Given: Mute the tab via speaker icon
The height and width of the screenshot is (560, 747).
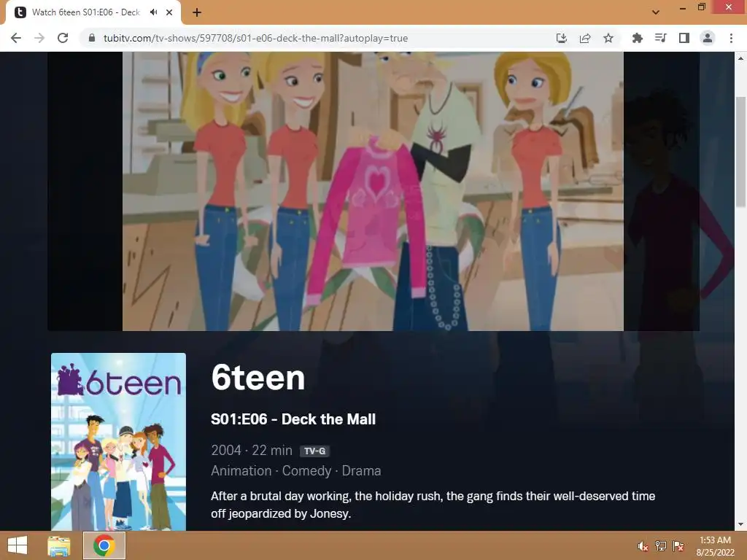Looking at the screenshot, I should [x=153, y=12].
